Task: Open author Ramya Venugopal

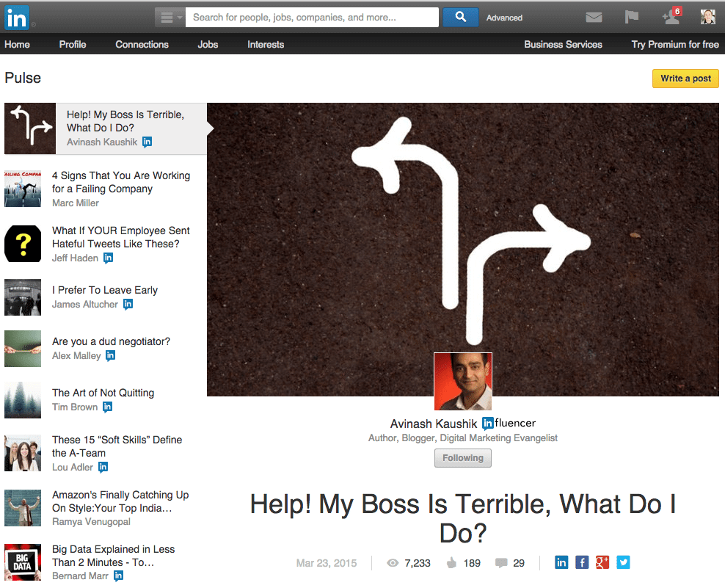Action: [x=91, y=521]
